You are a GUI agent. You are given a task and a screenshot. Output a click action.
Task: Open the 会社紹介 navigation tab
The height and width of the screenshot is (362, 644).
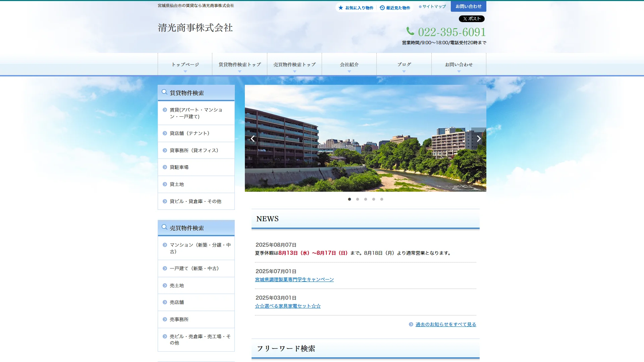[349, 64]
